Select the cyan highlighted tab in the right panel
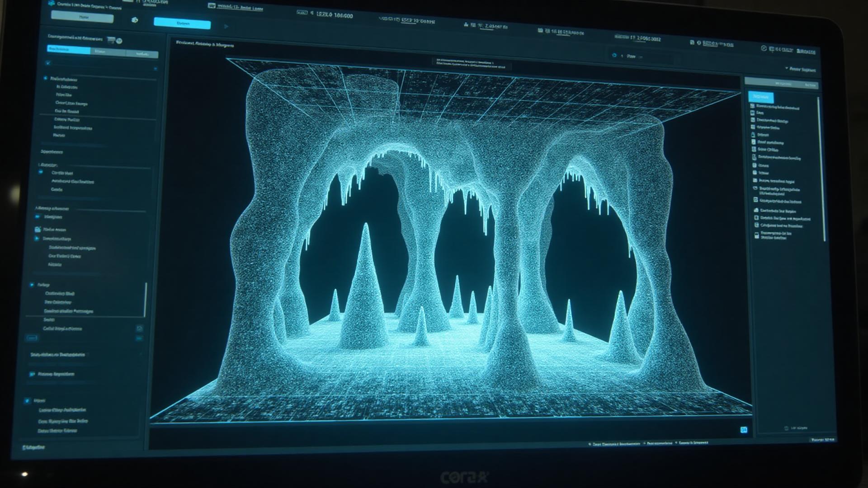This screenshot has height=488, width=868. tap(761, 97)
